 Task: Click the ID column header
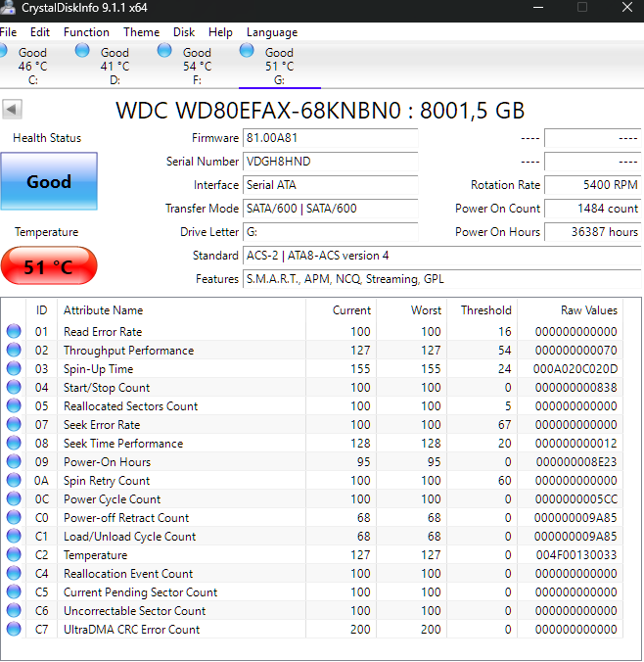coord(41,310)
